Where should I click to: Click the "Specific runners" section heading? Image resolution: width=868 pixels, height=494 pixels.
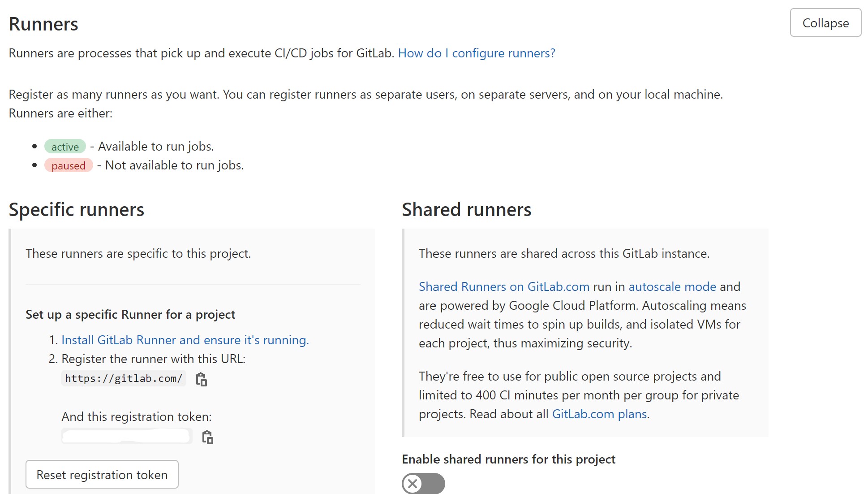[77, 209]
